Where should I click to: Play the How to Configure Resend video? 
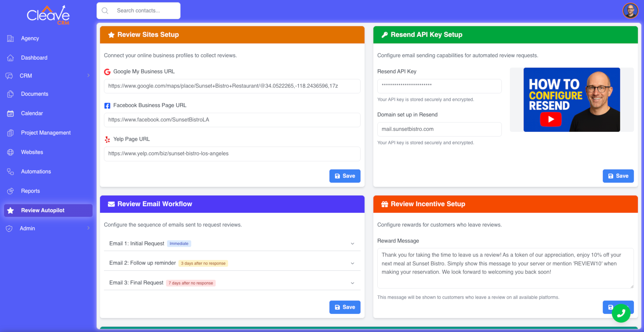click(550, 119)
